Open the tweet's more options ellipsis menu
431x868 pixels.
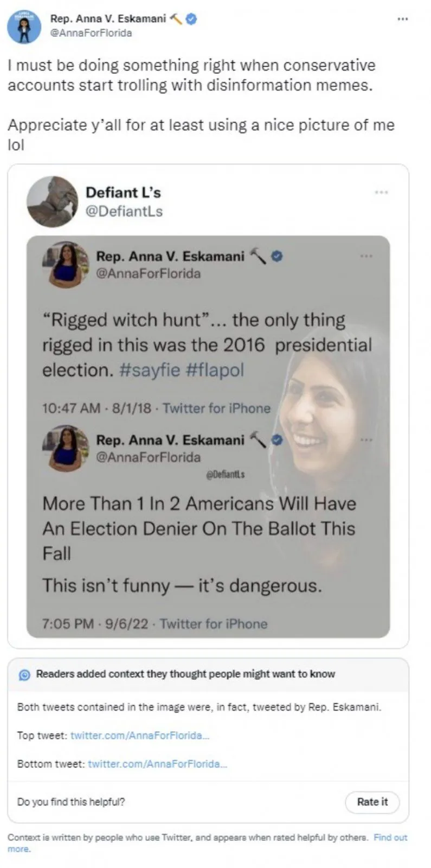pyautogui.click(x=402, y=19)
